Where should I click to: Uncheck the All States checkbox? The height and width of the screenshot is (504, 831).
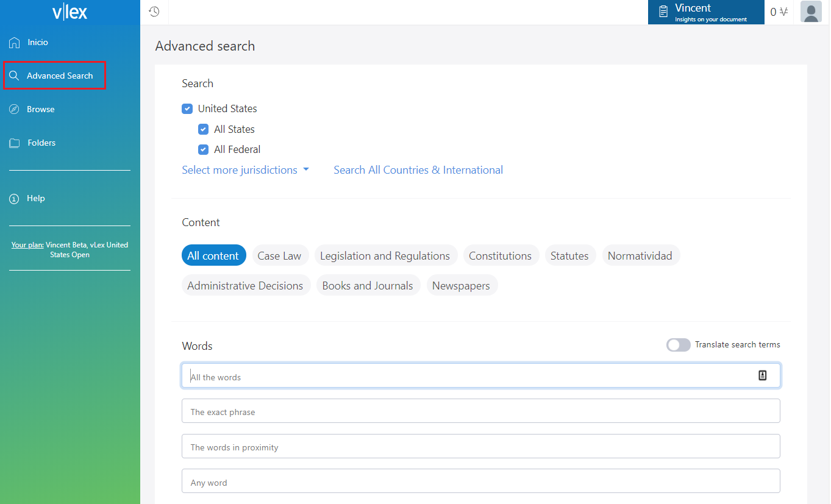(204, 129)
